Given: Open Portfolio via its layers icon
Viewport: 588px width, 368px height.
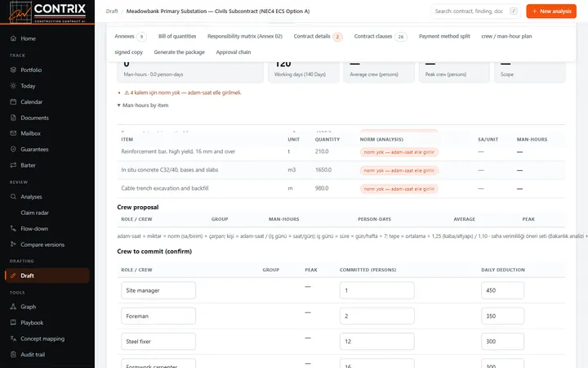Looking at the screenshot, I should pyautogui.click(x=13, y=70).
